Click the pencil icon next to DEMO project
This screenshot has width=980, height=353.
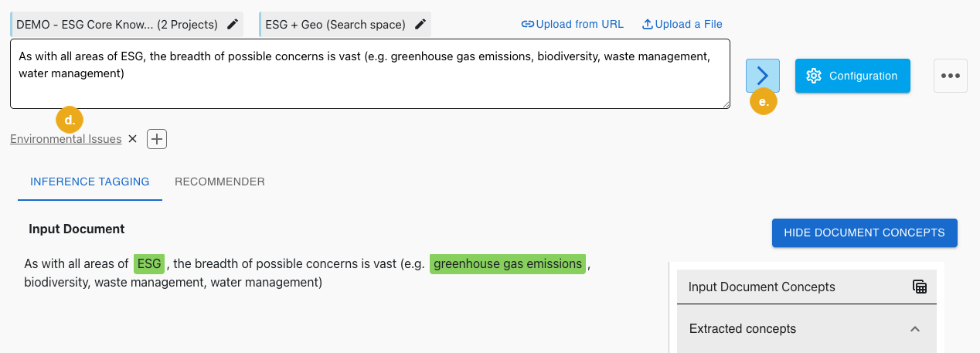[233, 24]
